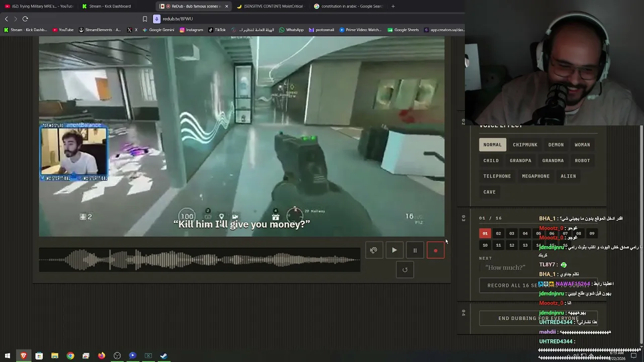Click End Dubbing For Everyone button

538,318
